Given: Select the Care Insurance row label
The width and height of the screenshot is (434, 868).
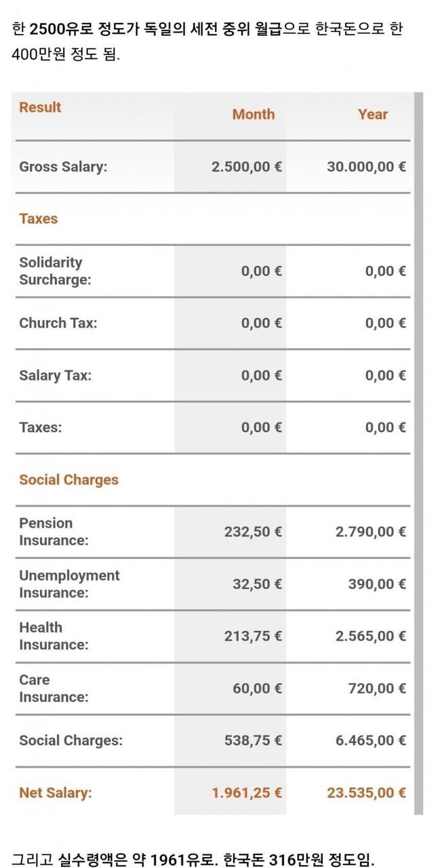Looking at the screenshot, I should point(54,688).
